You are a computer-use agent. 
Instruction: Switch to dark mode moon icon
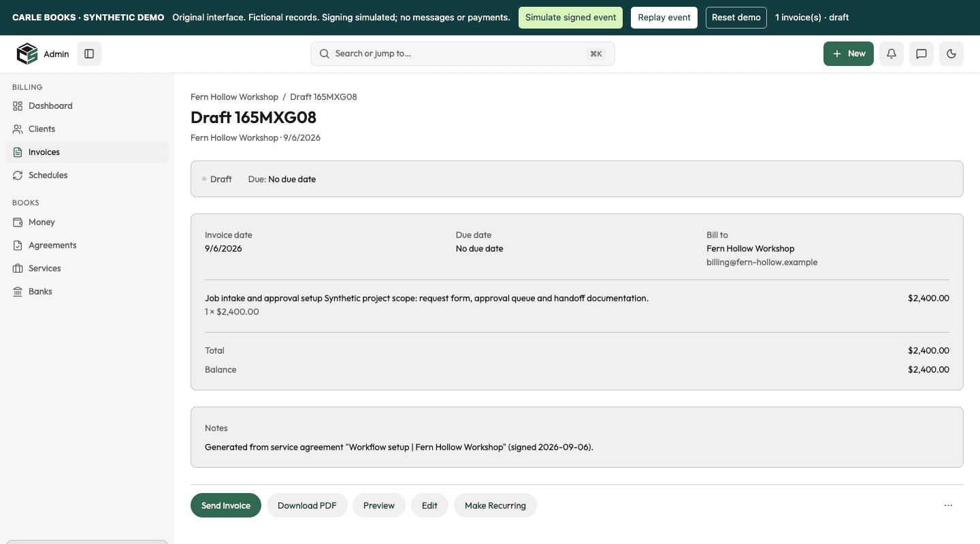click(951, 54)
